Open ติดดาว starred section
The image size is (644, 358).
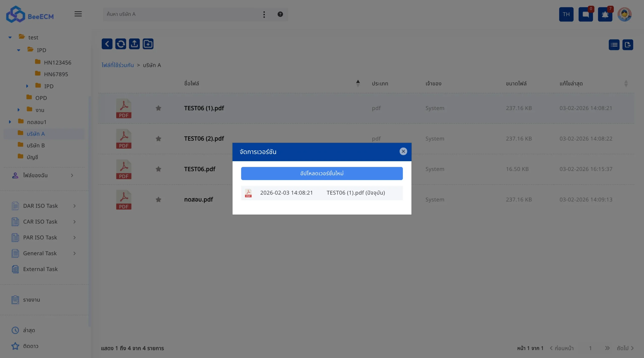(x=30, y=346)
